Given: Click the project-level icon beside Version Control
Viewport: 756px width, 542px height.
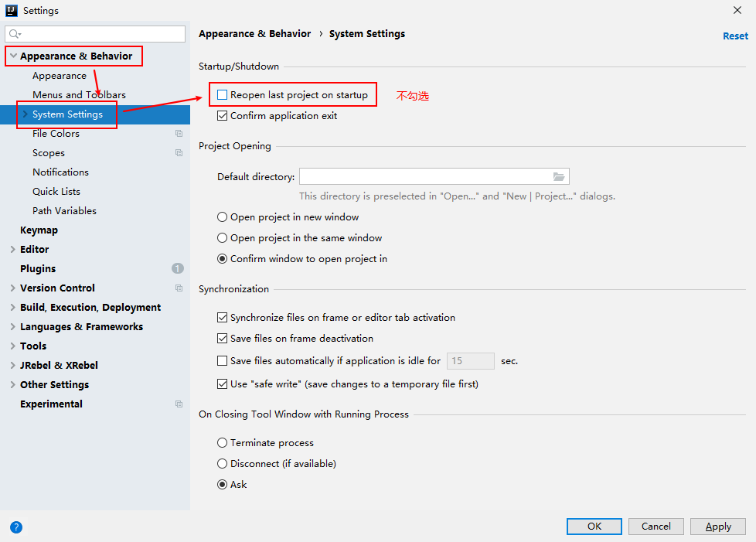Looking at the screenshot, I should [179, 288].
